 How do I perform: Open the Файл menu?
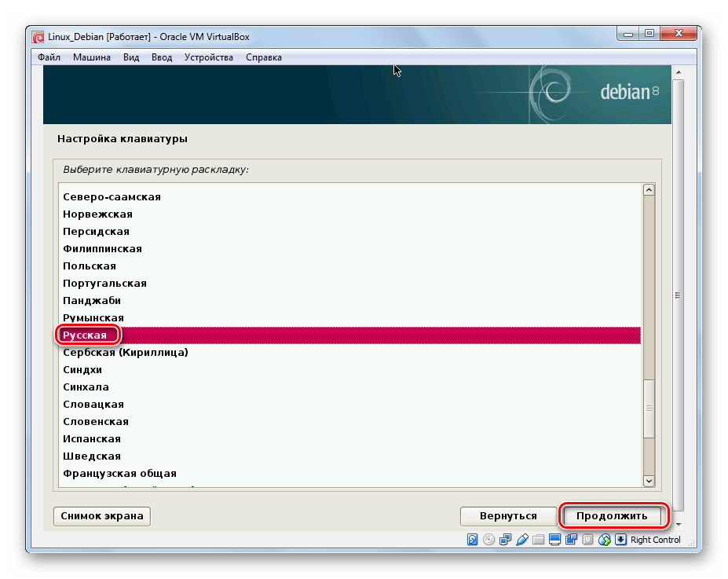(49, 57)
